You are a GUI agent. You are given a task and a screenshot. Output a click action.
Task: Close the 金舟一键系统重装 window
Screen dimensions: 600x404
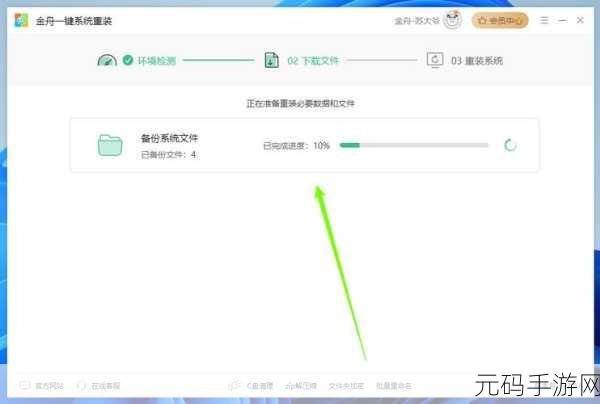coord(580,20)
